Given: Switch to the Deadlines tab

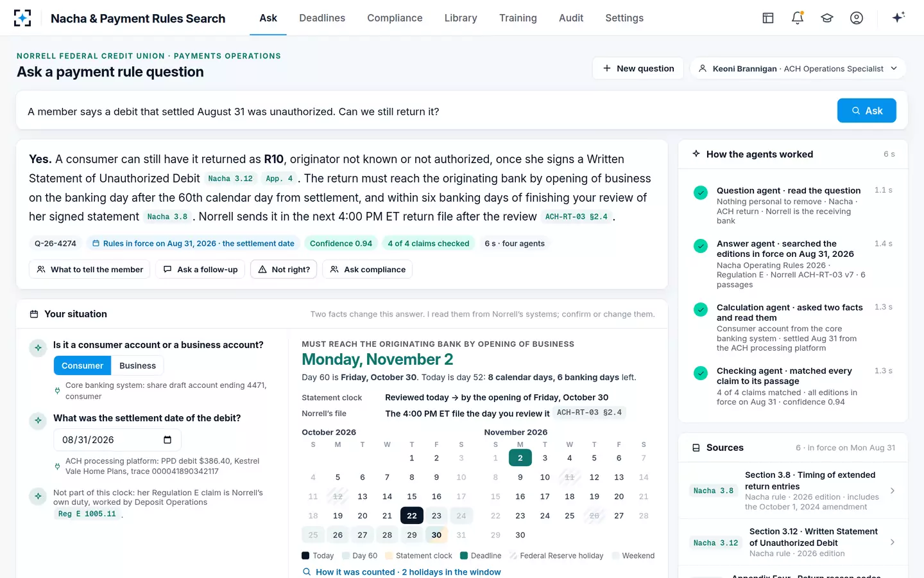Looking at the screenshot, I should pyautogui.click(x=322, y=18).
